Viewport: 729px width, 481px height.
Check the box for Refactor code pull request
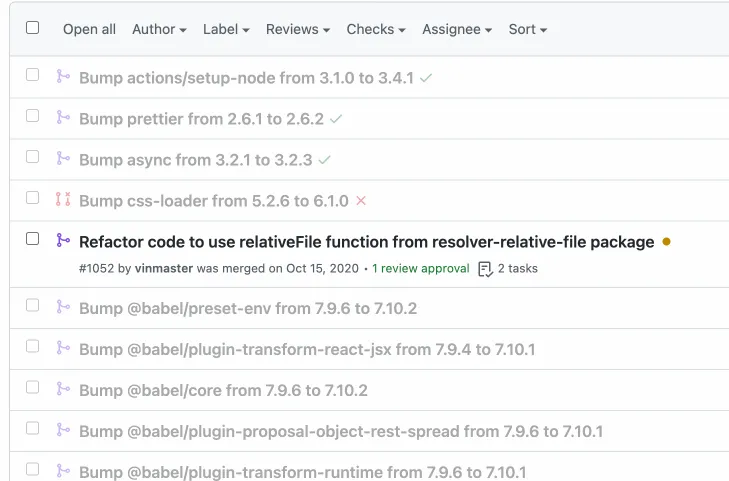(x=32, y=239)
